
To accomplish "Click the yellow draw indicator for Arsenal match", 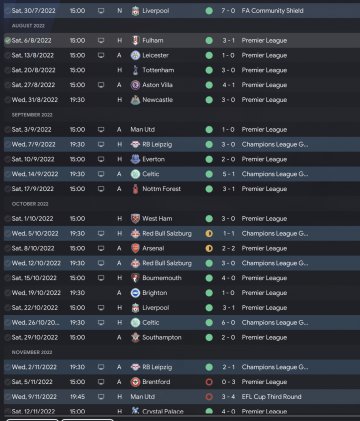I will (x=209, y=248).
